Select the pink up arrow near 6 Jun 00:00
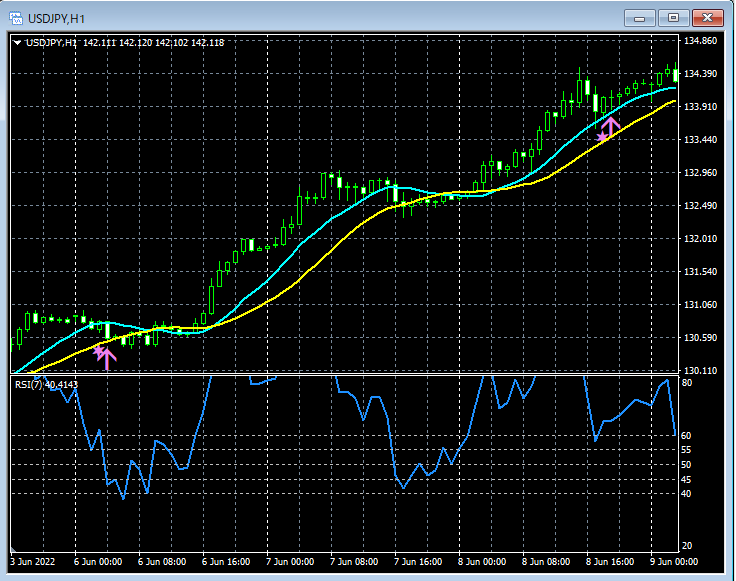Viewport: 736px width, 581px height. point(107,359)
